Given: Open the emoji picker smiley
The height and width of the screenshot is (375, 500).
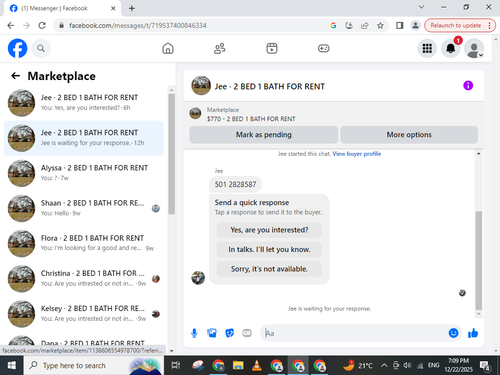Looking at the screenshot, I should point(453,333).
